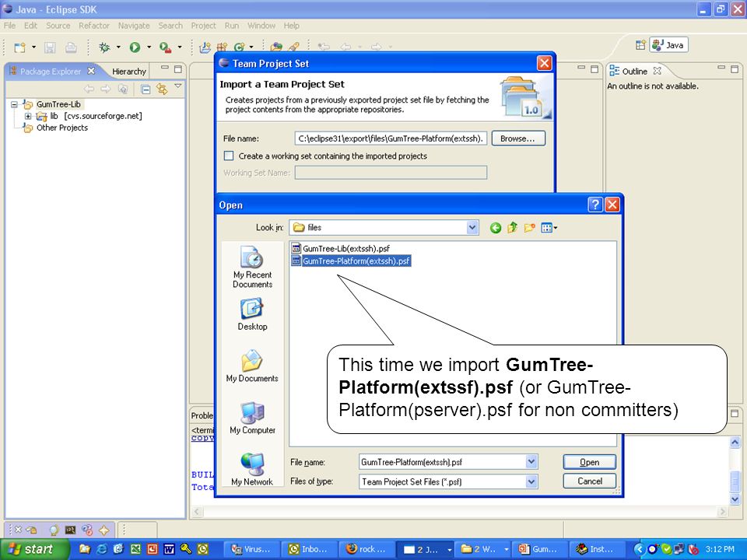The height and width of the screenshot is (560, 747).
Task: Close the Package Explorer tab
Action: pyautogui.click(x=92, y=71)
